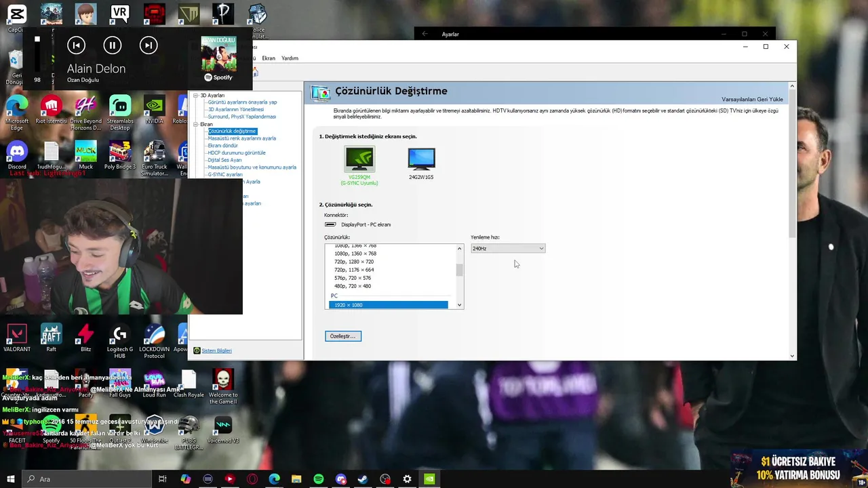This screenshot has height=488, width=868.
Task: Click the taskbar Ara search box
Action: tap(87, 479)
